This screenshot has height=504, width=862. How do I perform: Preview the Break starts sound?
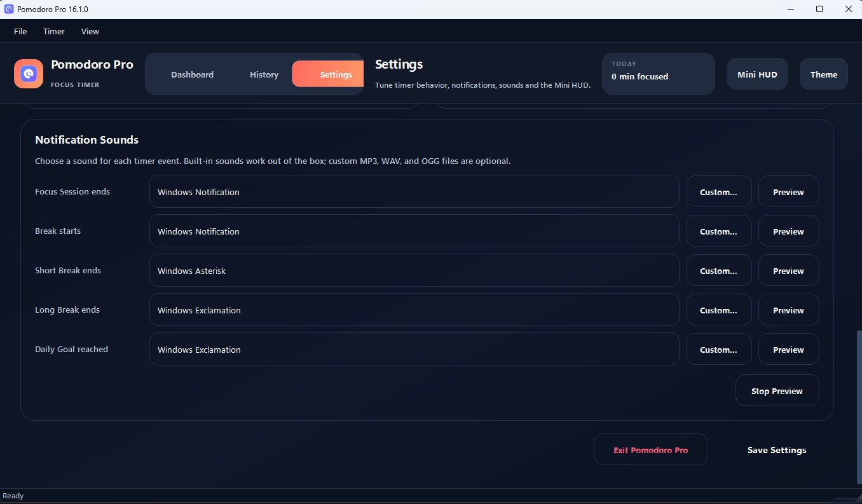789,231
